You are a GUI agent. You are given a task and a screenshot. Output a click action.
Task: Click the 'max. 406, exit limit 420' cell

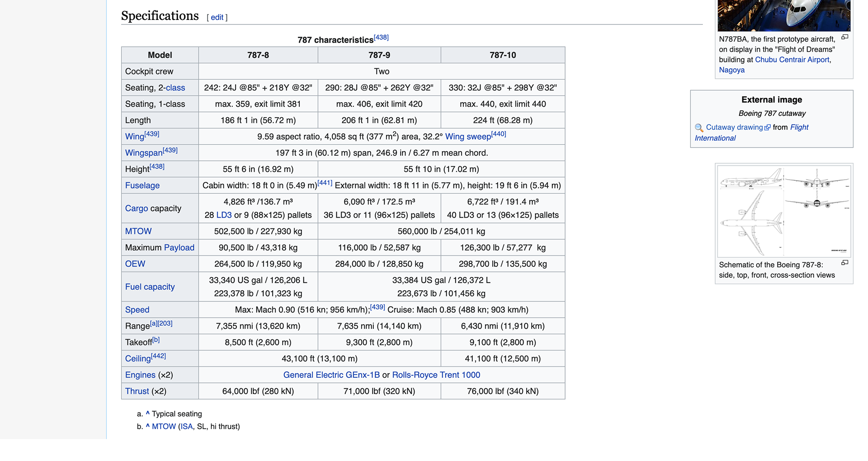(379, 104)
